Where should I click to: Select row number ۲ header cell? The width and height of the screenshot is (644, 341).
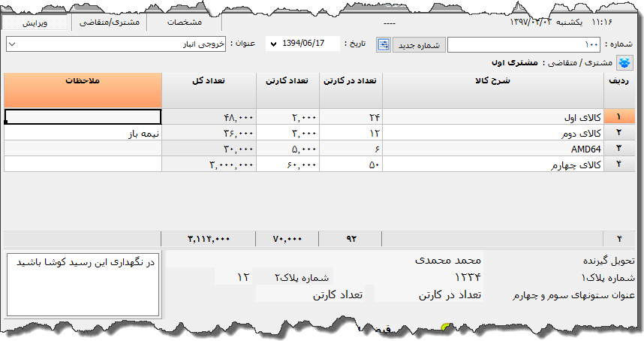[619, 133]
